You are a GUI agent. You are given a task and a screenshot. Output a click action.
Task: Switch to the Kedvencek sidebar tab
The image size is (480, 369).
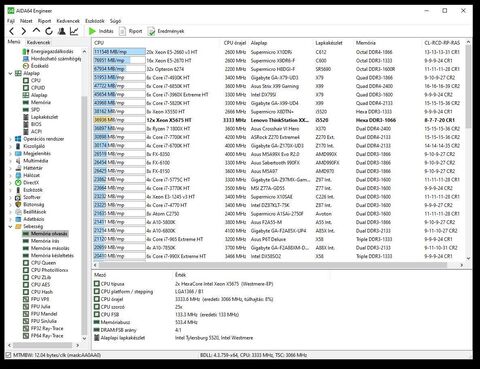tap(38, 42)
